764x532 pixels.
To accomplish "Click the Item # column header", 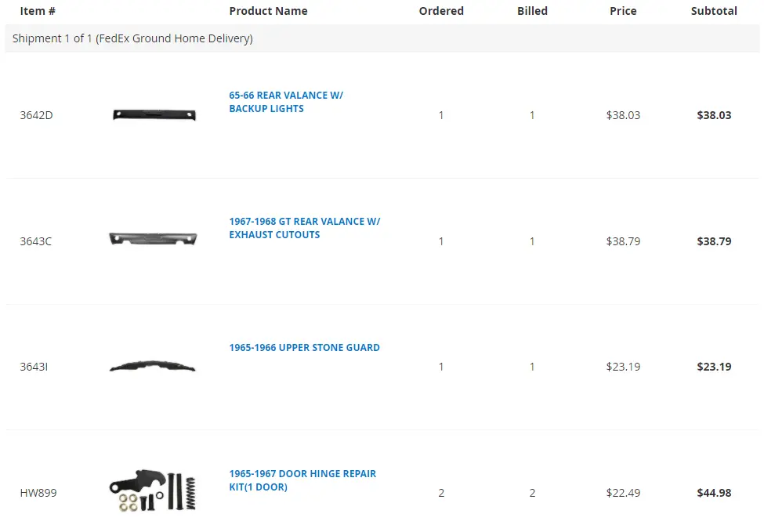I will 38,11.
